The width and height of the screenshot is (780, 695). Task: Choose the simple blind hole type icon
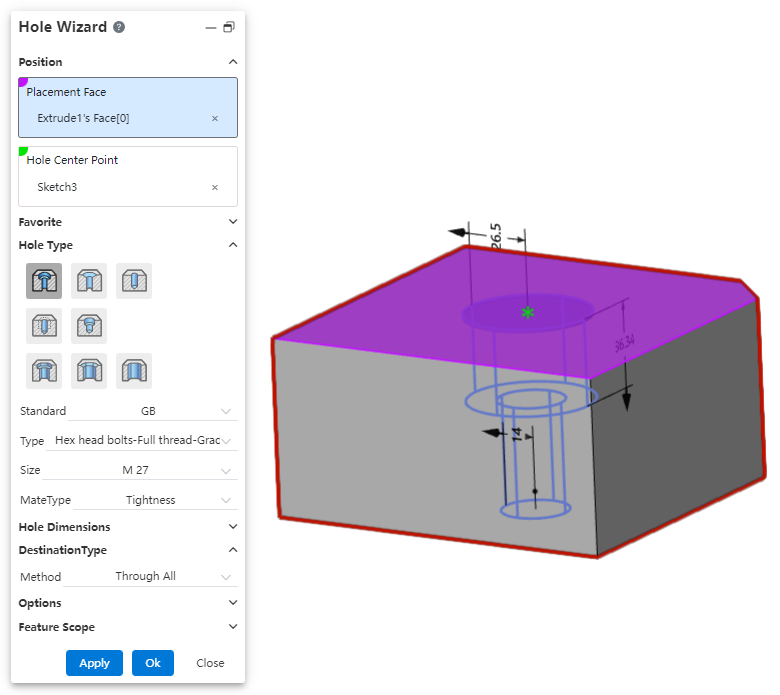[134, 281]
